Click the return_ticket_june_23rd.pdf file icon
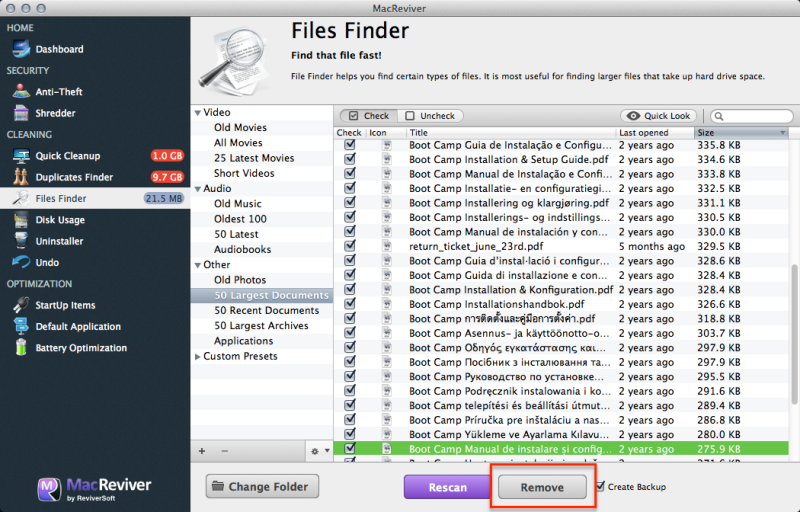This screenshot has height=512, width=800. pyautogui.click(x=387, y=246)
